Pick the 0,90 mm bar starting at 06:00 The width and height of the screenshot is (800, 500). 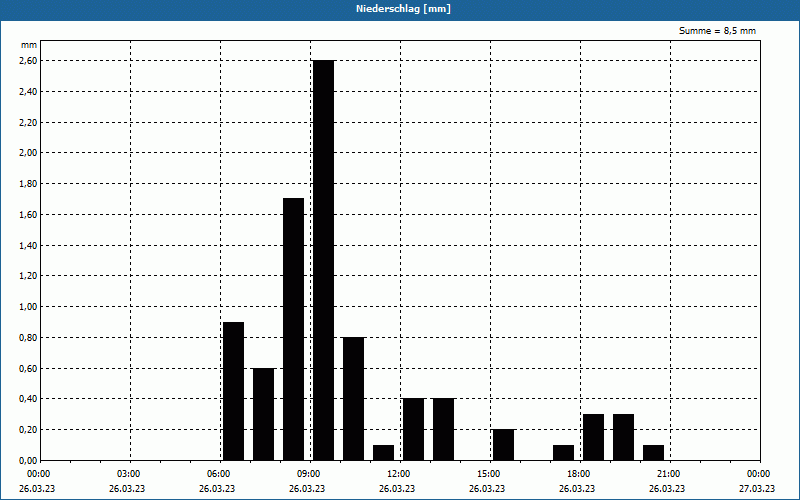tap(234, 391)
